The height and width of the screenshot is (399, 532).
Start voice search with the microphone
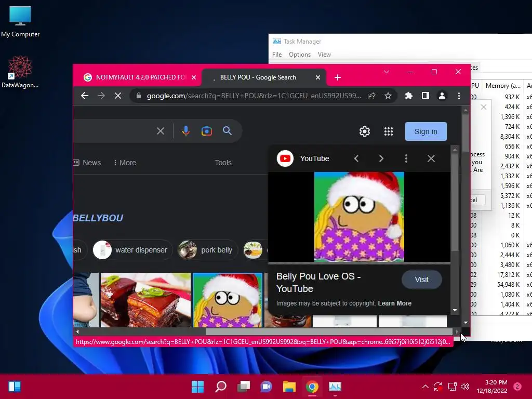pos(185,131)
